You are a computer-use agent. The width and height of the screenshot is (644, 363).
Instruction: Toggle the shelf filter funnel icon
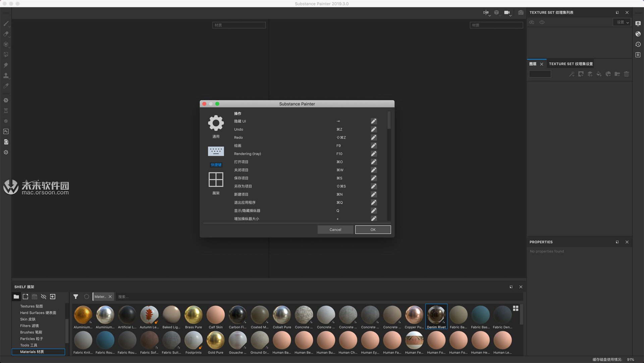(76, 297)
